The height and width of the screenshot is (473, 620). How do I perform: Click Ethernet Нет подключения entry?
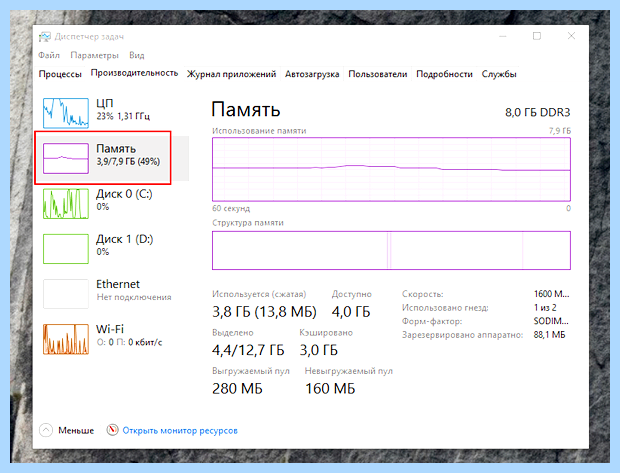tap(134, 290)
